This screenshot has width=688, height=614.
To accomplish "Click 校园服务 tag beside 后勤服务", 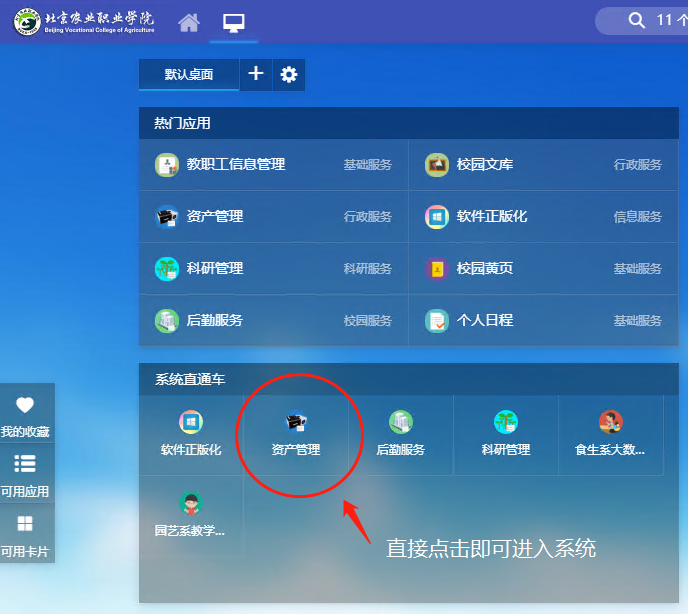I will (368, 321).
